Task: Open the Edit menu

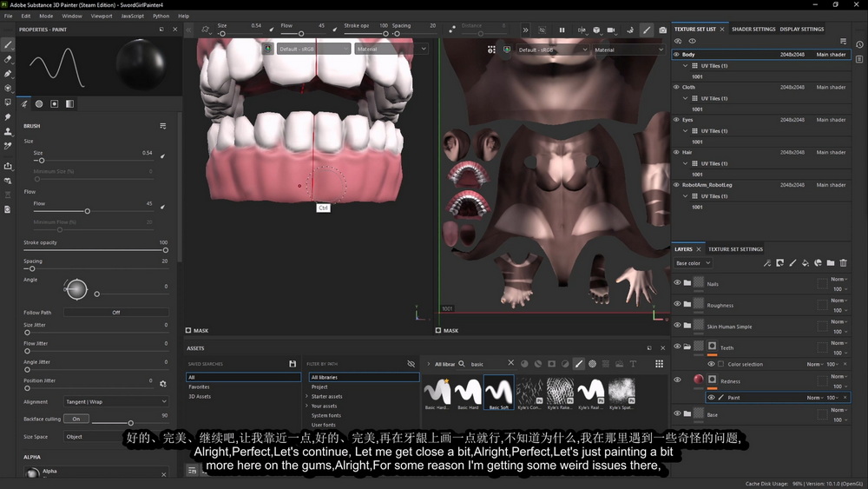Action: coord(26,16)
